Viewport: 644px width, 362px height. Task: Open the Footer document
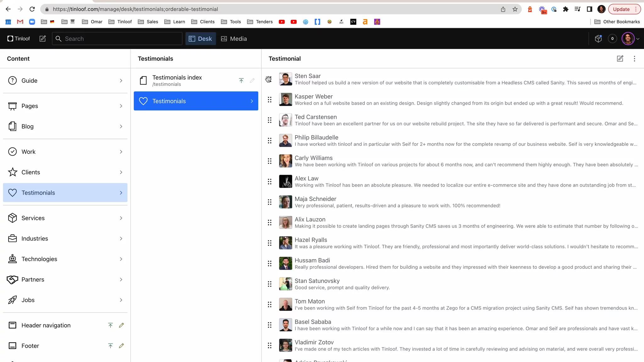(x=65, y=346)
